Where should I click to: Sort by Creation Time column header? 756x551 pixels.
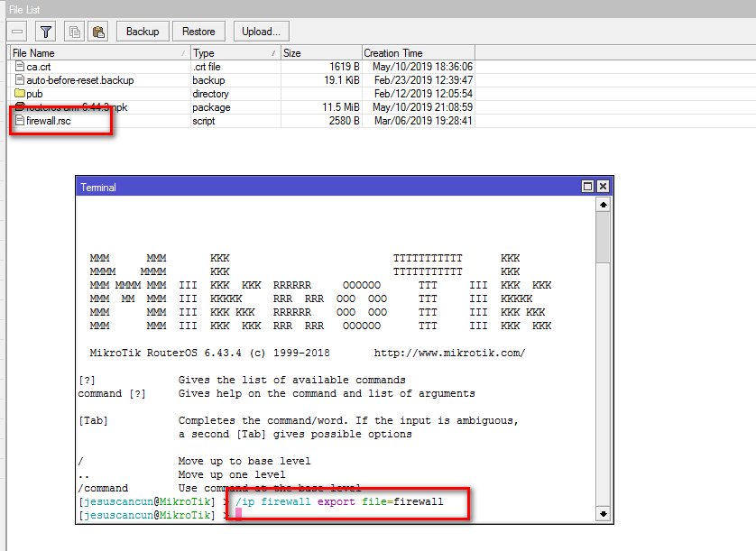click(x=417, y=53)
